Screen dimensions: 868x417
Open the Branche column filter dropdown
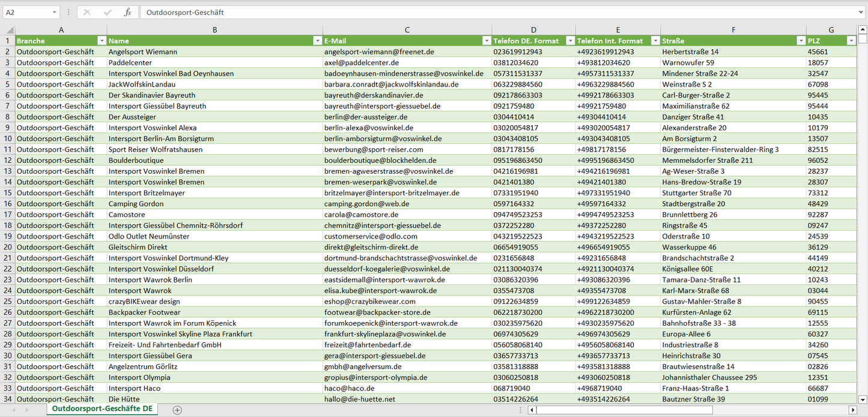coord(102,41)
